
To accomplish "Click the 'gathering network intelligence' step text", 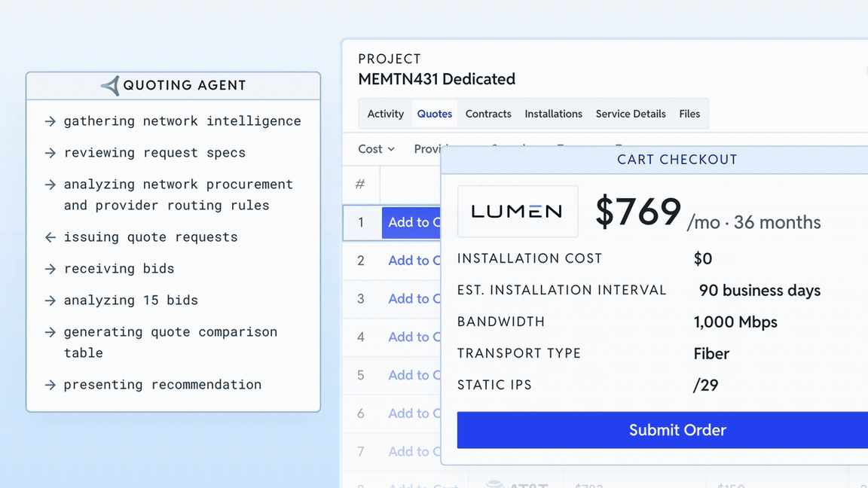I will click(x=182, y=121).
